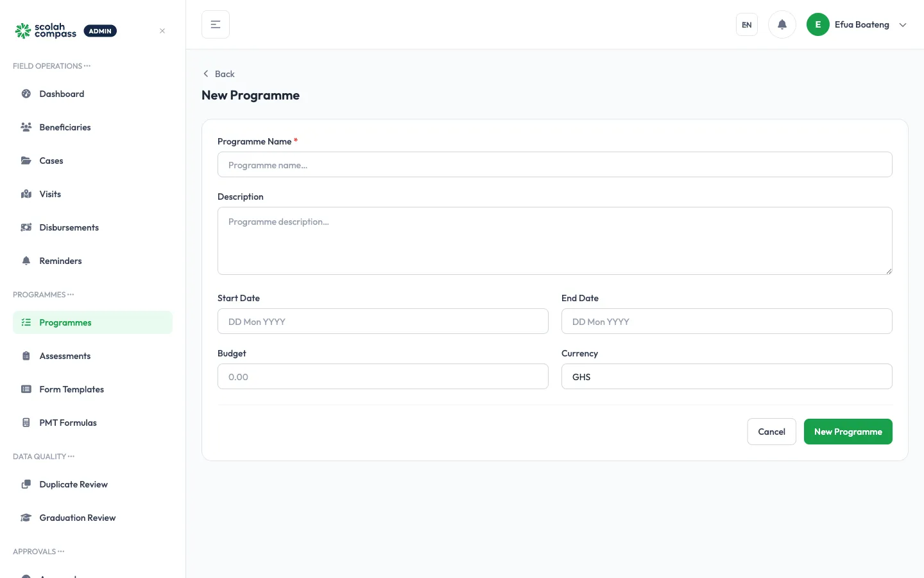Click the Beneficiaries people icon
The height and width of the screenshot is (578, 924).
(x=26, y=127)
